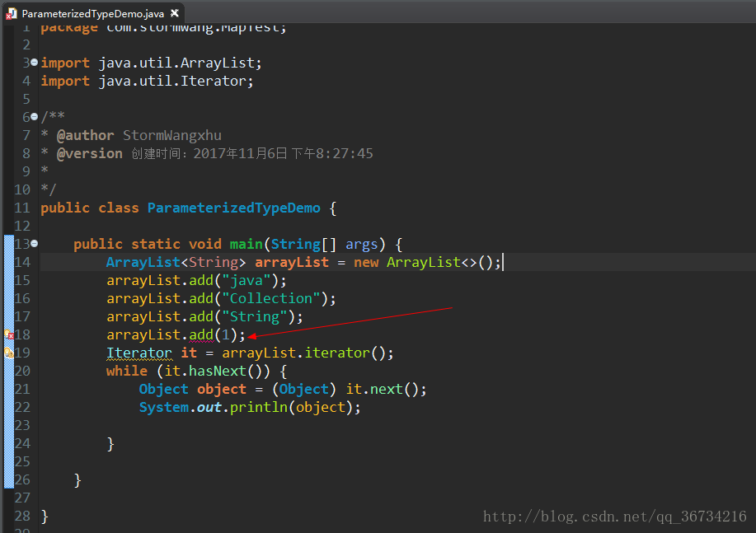Screen dimensions: 756x533
Task: Click the "java" string literal on line 15
Action: click(x=247, y=280)
